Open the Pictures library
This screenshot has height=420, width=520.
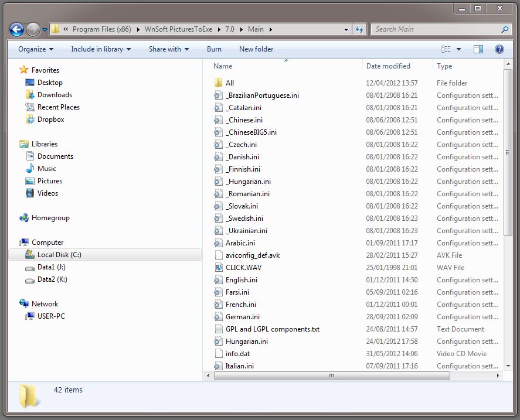point(49,180)
